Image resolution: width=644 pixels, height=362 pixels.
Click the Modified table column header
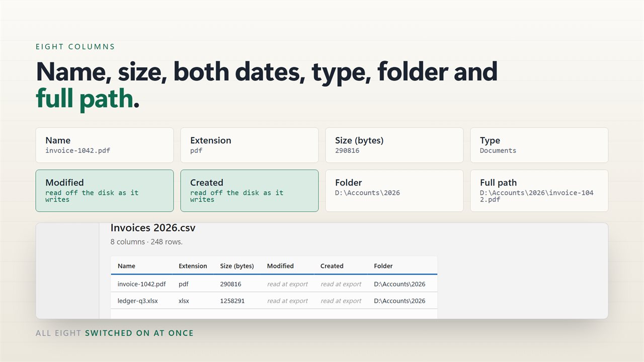280,266
